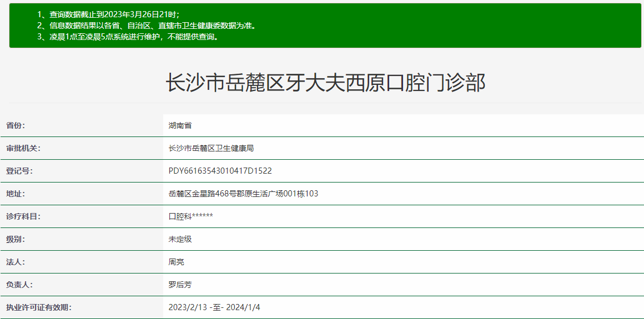Select the responsible person name 罗后芳
This screenshot has width=644, height=319.
[180, 285]
